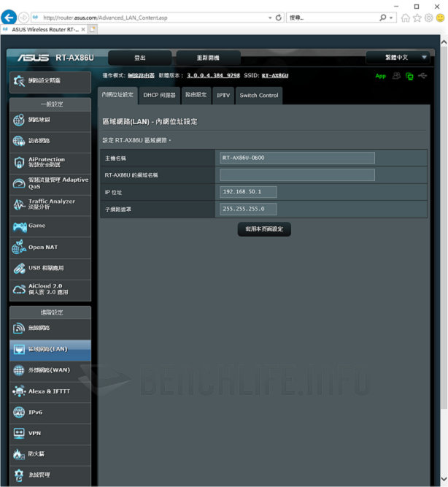448x487 pixels.
Task: Open the Firewall flame icon
Action: 19,454
